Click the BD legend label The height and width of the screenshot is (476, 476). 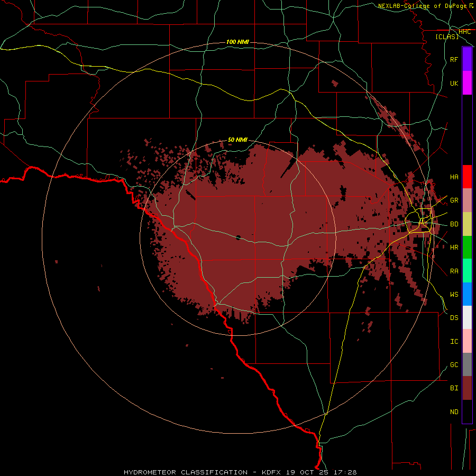pos(454,224)
